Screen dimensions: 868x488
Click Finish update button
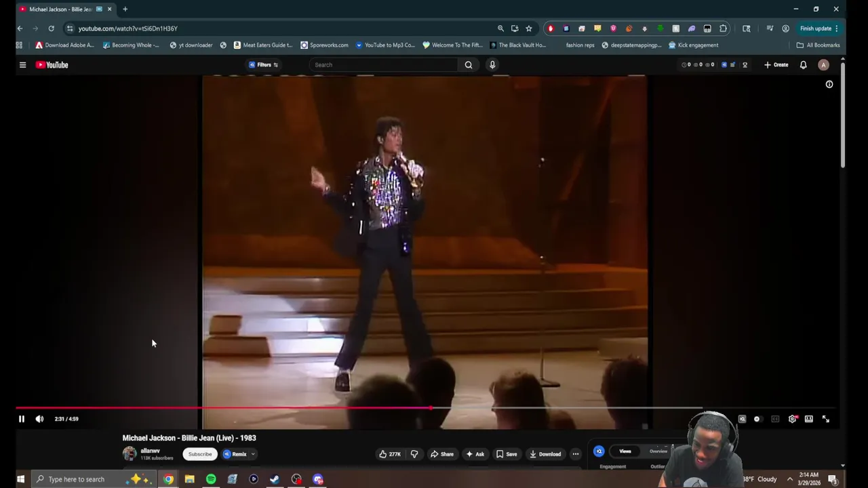pos(819,28)
